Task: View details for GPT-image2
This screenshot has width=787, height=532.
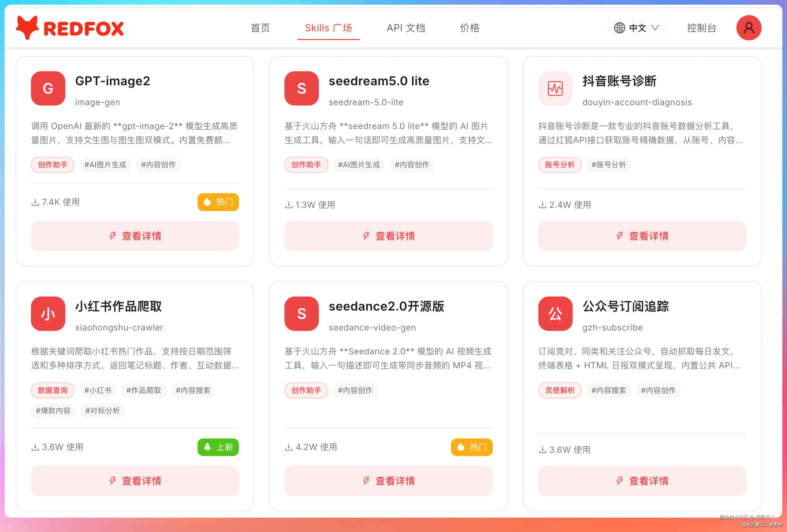Action: point(135,236)
